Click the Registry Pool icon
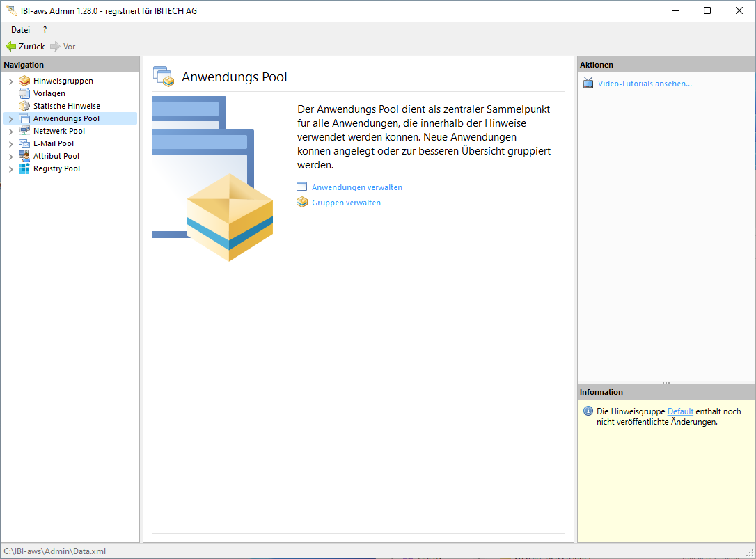 pos(24,168)
